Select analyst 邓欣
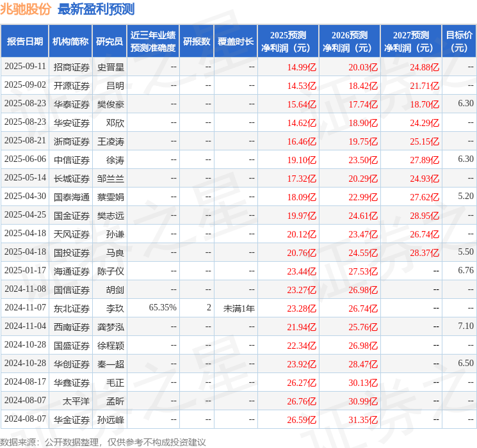 click(115, 123)
